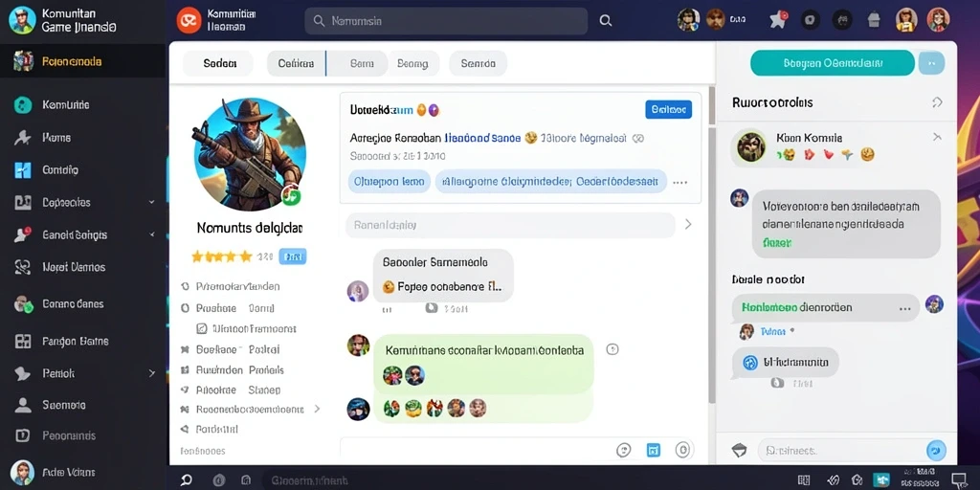
Task: Select the Pums item in the sidebar
Action: [56, 138]
